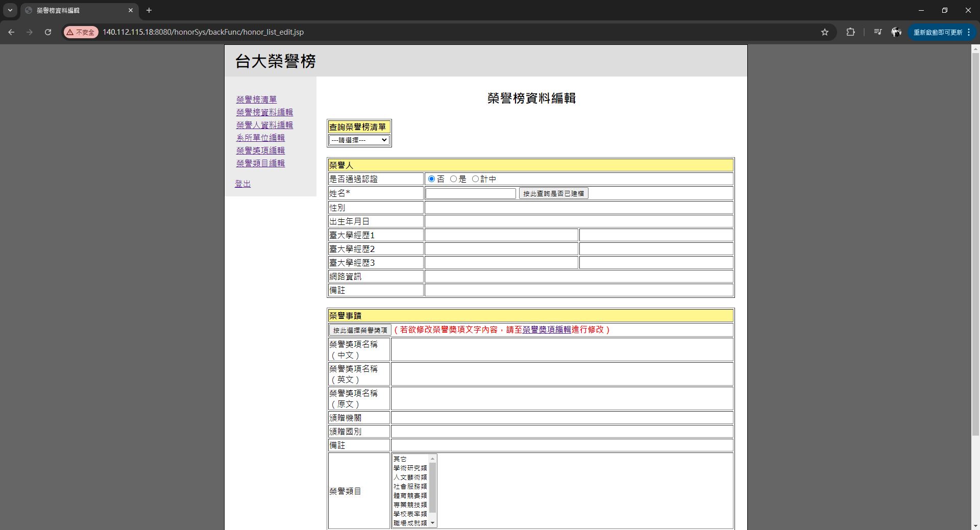
Task: Open the media controls music icon
Action: pos(878,32)
